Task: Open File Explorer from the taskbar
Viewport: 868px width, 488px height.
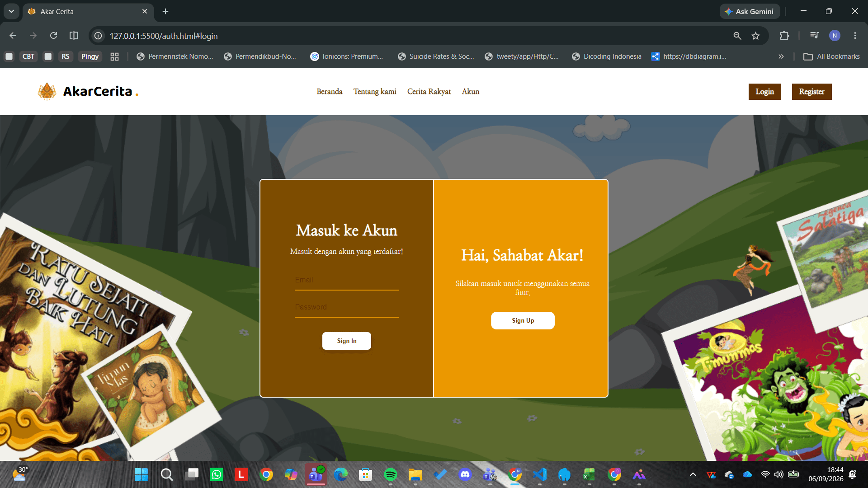Action: coord(415,474)
